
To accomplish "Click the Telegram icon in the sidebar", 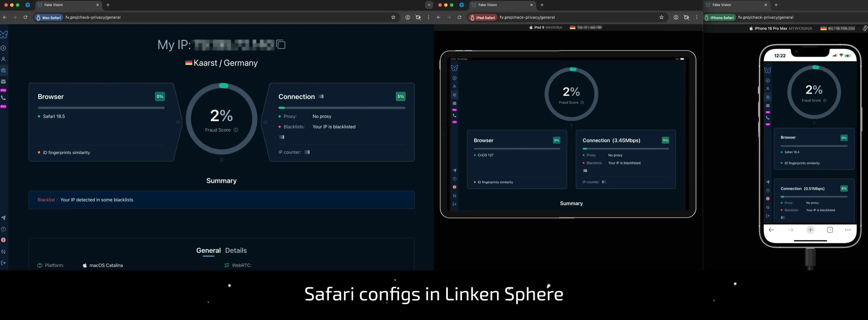I will pos(3,218).
